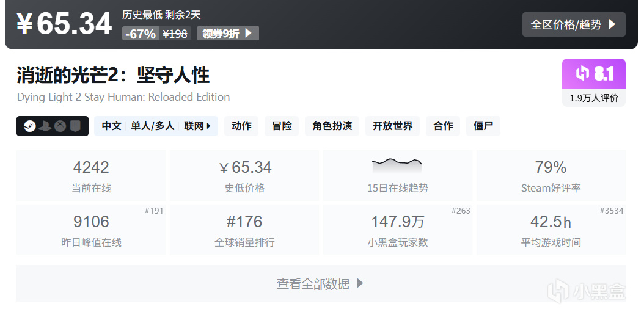644x312 pixels.
Task: Claim the 领券9折 coupon
Action: [228, 33]
